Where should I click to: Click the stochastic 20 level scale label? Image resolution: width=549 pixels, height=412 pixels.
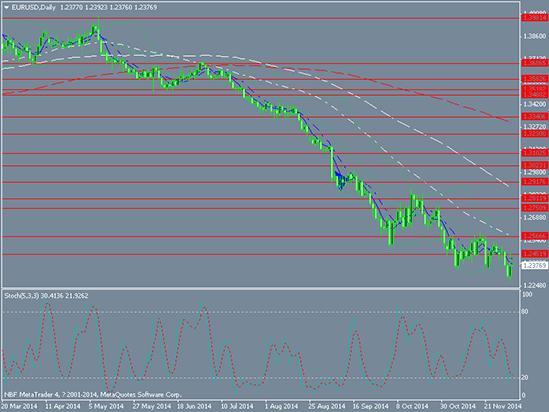[x=525, y=378]
